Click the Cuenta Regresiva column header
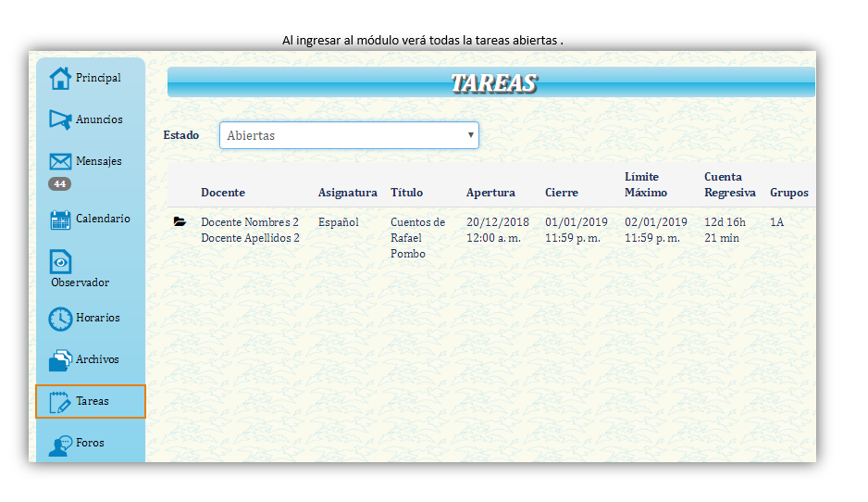This screenshot has height=502, width=868. pos(729,184)
